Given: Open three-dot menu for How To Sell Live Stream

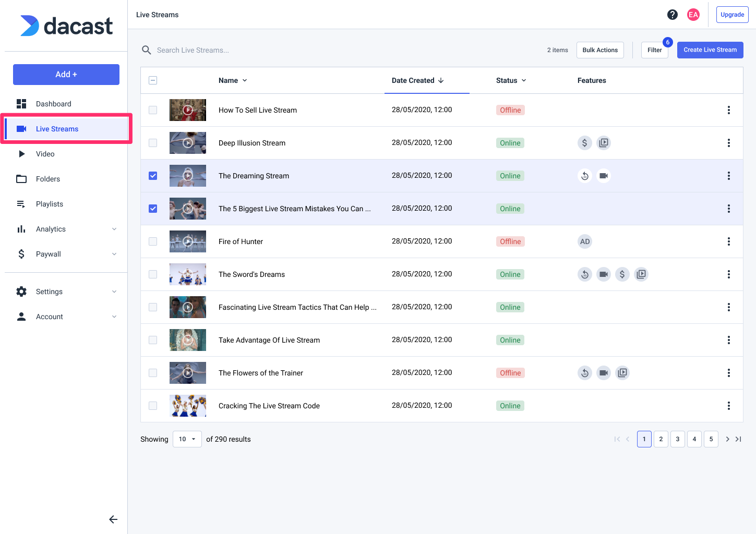Looking at the screenshot, I should 728,110.
